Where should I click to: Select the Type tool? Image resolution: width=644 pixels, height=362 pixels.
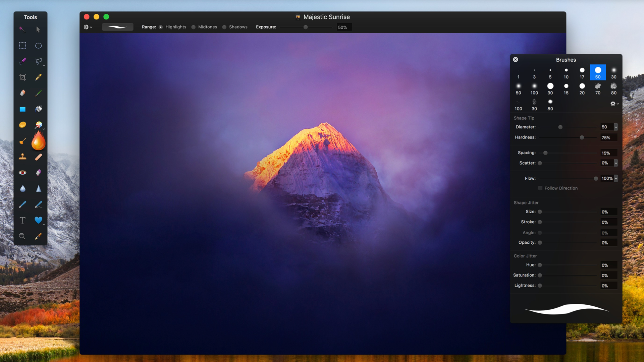tap(22, 220)
